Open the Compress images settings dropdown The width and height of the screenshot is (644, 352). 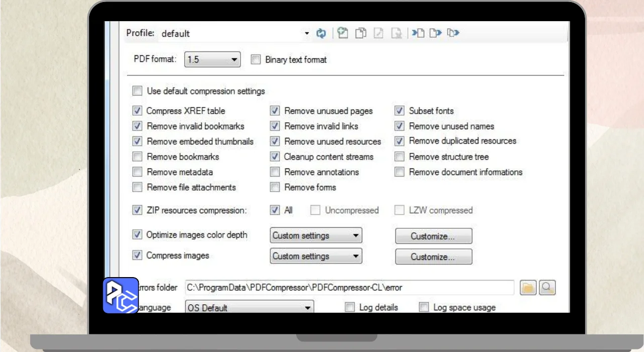316,256
